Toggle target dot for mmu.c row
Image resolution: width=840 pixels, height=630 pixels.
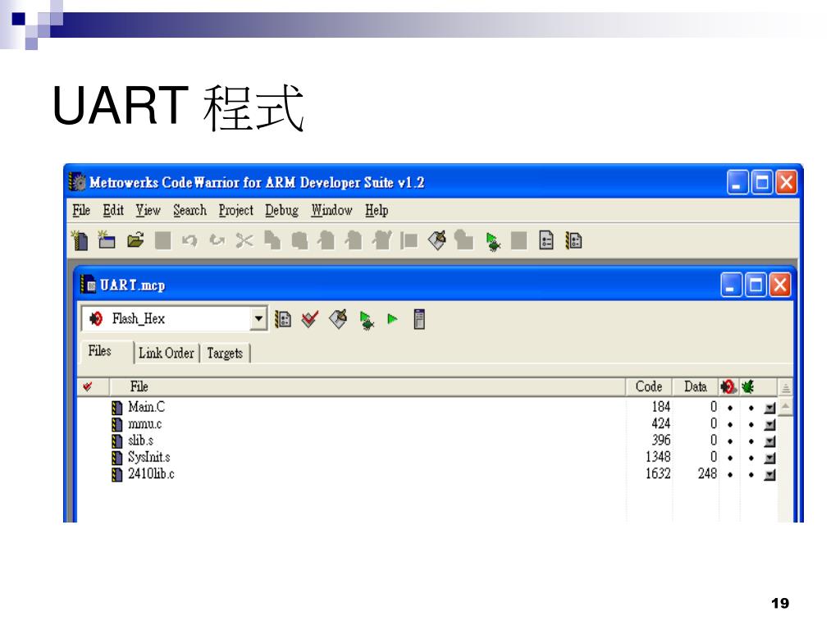[x=730, y=425]
